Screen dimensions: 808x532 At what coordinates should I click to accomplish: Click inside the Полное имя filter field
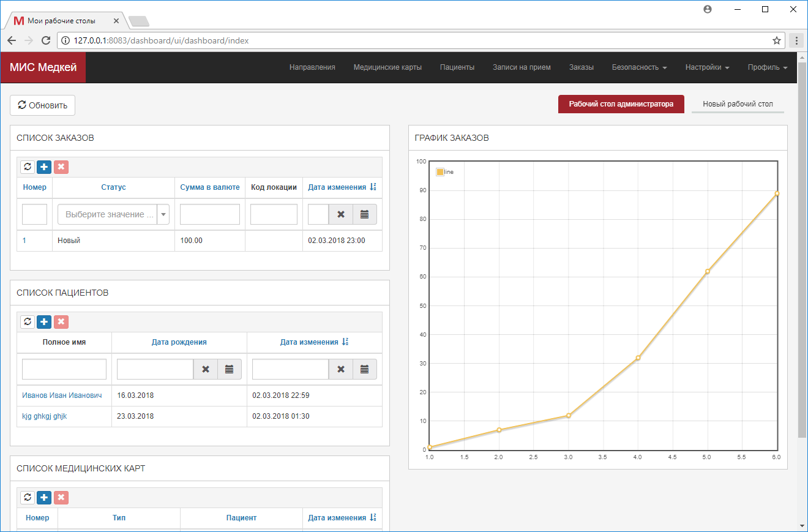pos(64,369)
